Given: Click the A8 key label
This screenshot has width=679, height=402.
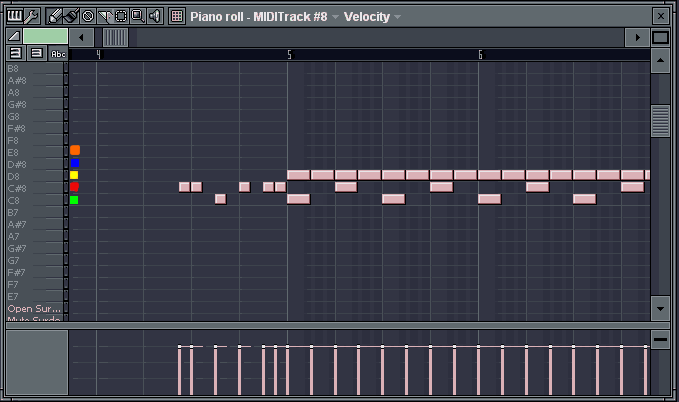Looking at the screenshot, I should tap(13, 93).
